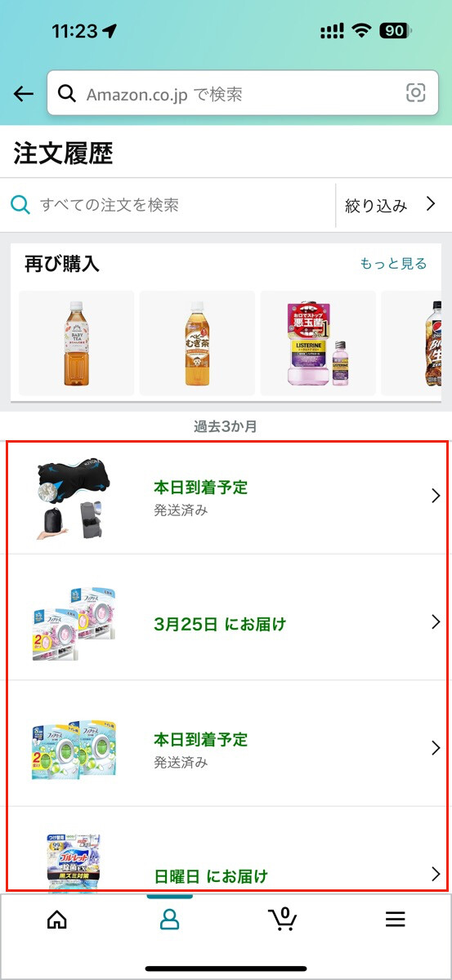Screen dimensions: 452x980
Task: Go to the Home tab icon
Action: [56, 920]
